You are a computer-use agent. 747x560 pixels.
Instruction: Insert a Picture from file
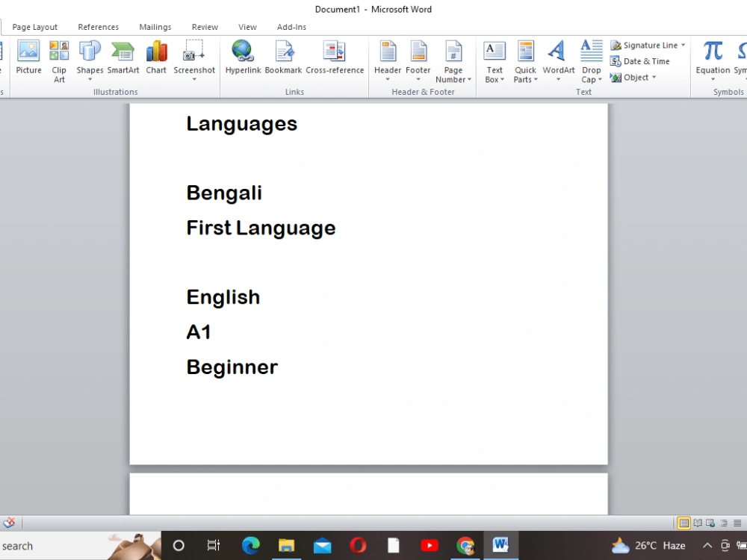tap(28, 57)
